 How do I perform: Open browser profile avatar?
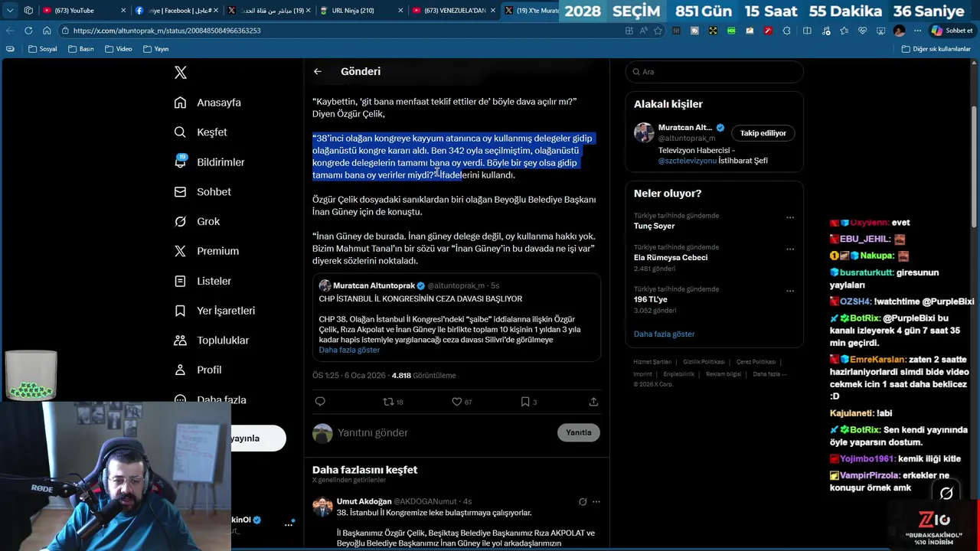click(899, 31)
